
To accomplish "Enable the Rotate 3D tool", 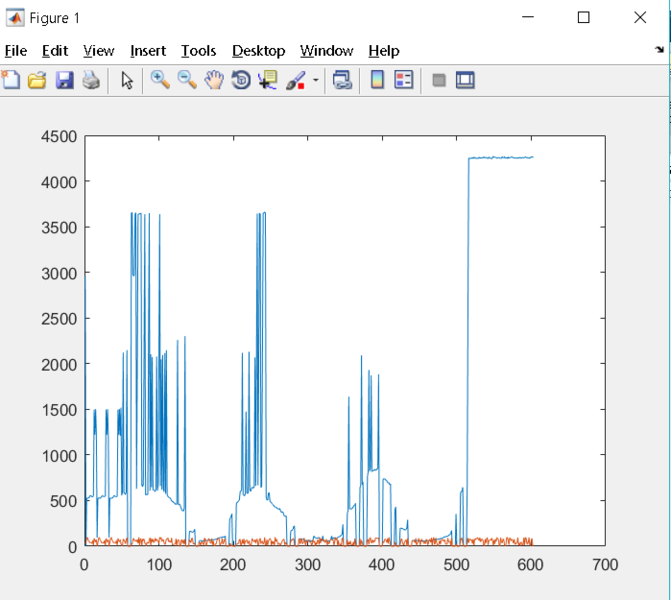I will click(x=240, y=81).
